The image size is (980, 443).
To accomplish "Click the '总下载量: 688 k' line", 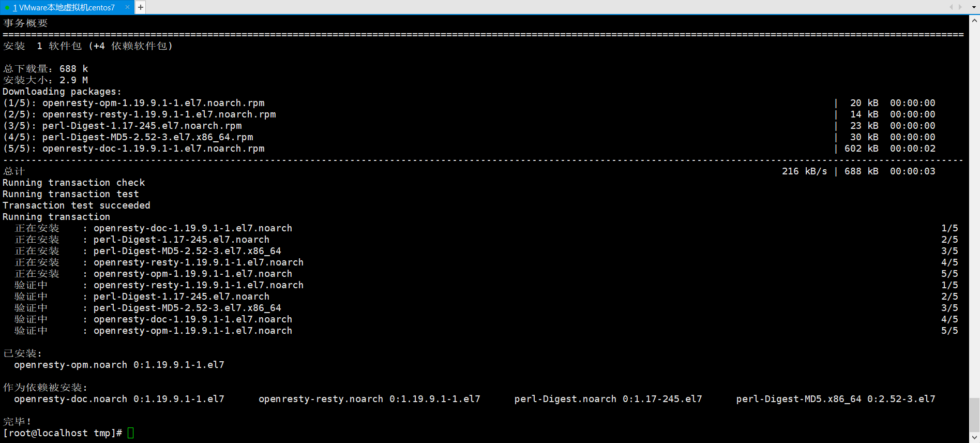I will [46, 69].
